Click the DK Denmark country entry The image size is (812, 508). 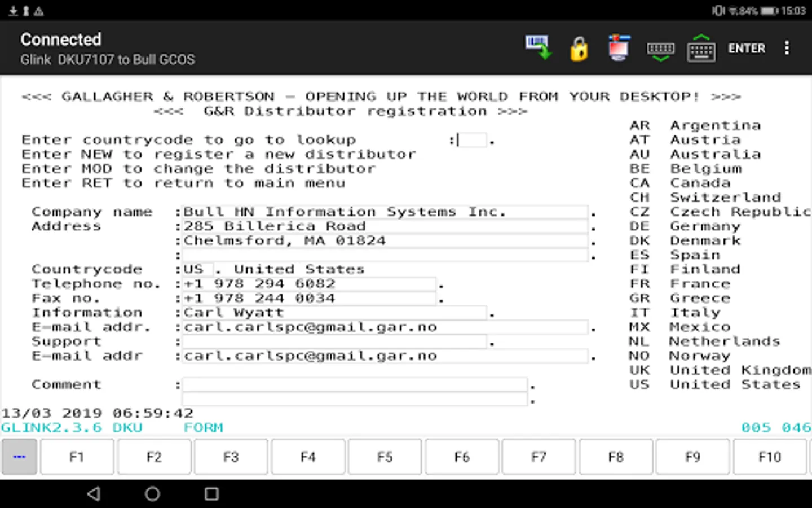click(x=685, y=240)
